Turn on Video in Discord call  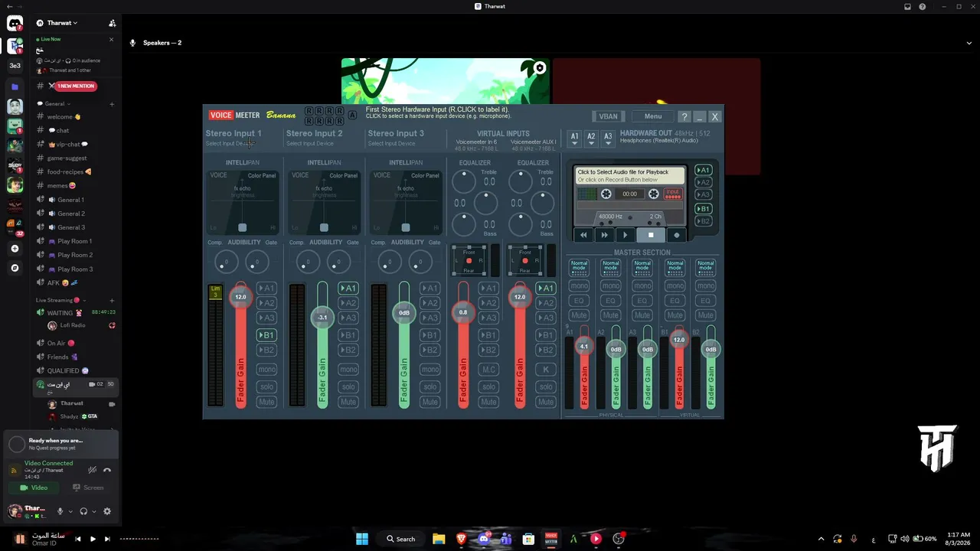tap(34, 487)
